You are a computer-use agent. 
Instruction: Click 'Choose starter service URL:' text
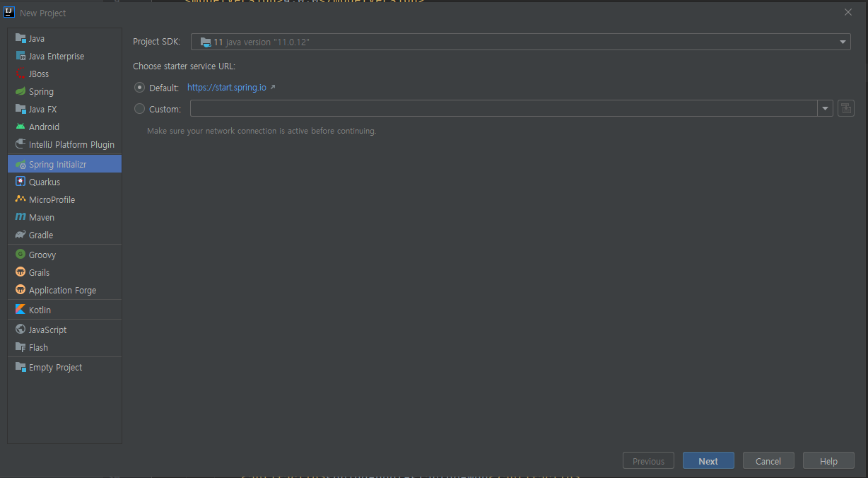[x=184, y=66]
